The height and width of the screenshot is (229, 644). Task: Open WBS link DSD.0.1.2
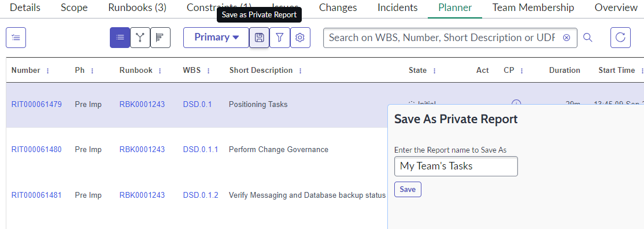point(201,195)
